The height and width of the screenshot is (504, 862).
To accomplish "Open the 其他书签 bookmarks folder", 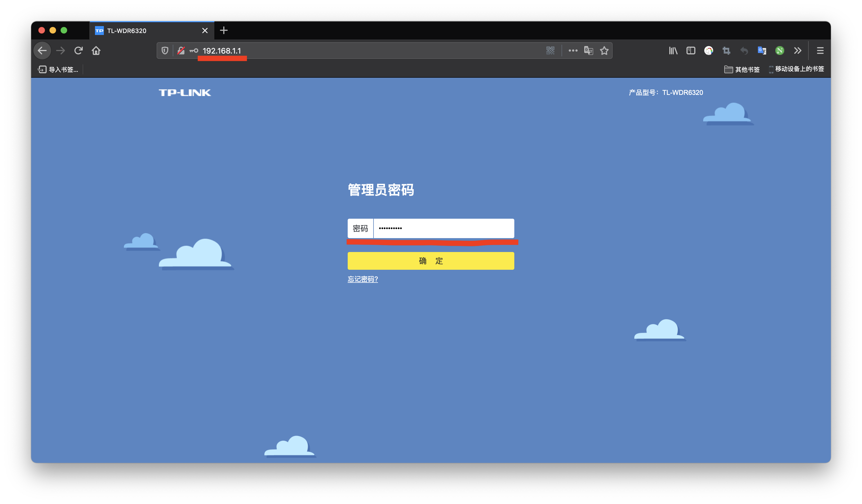I will pos(741,69).
